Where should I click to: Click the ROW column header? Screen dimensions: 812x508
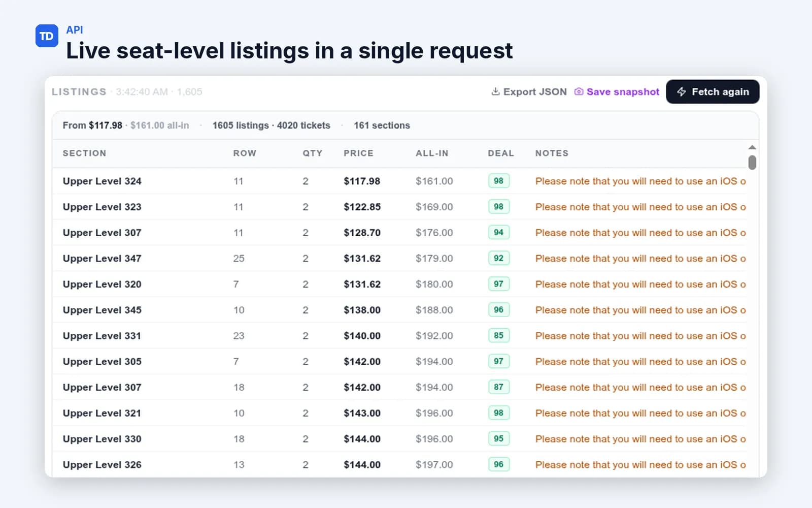(x=245, y=153)
